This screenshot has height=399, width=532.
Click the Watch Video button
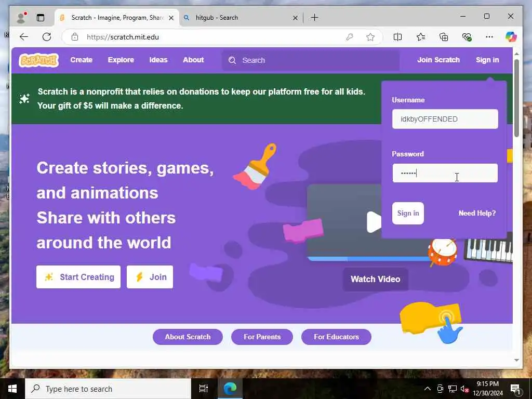[375, 279]
